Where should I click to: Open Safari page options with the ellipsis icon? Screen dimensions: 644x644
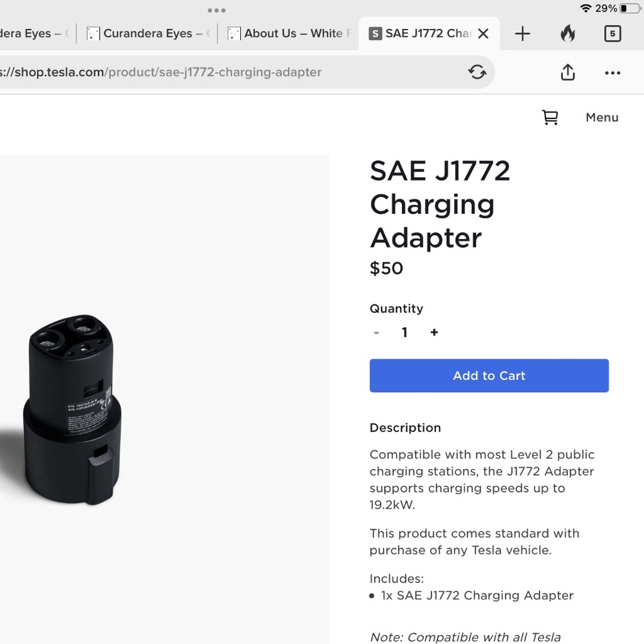pyautogui.click(x=612, y=72)
